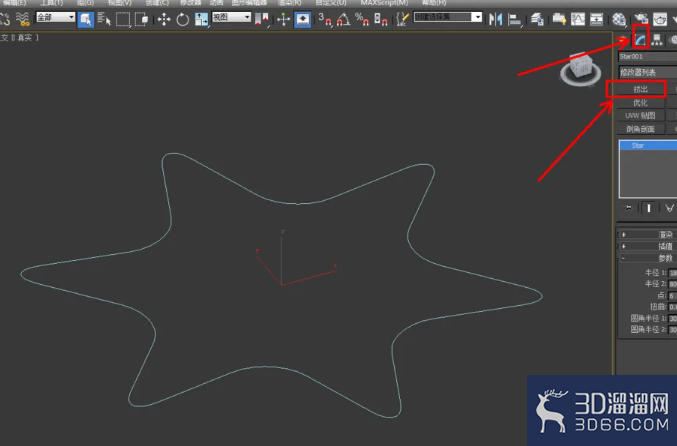
Task: Click the Pin Stack icon
Action: point(629,208)
